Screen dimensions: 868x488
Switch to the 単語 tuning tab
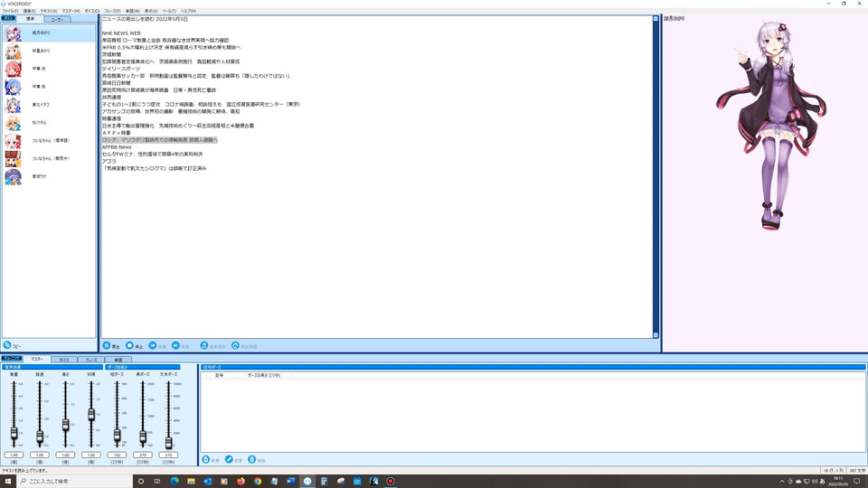[x=118, y=360]
